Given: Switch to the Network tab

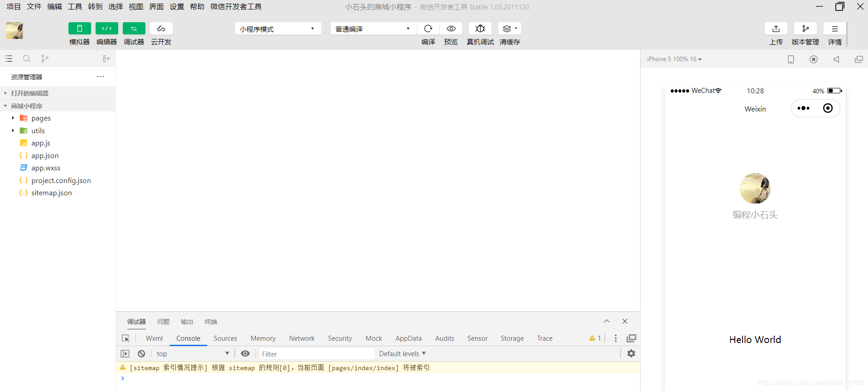Looking at the screenshot, I should pos(302,338).
